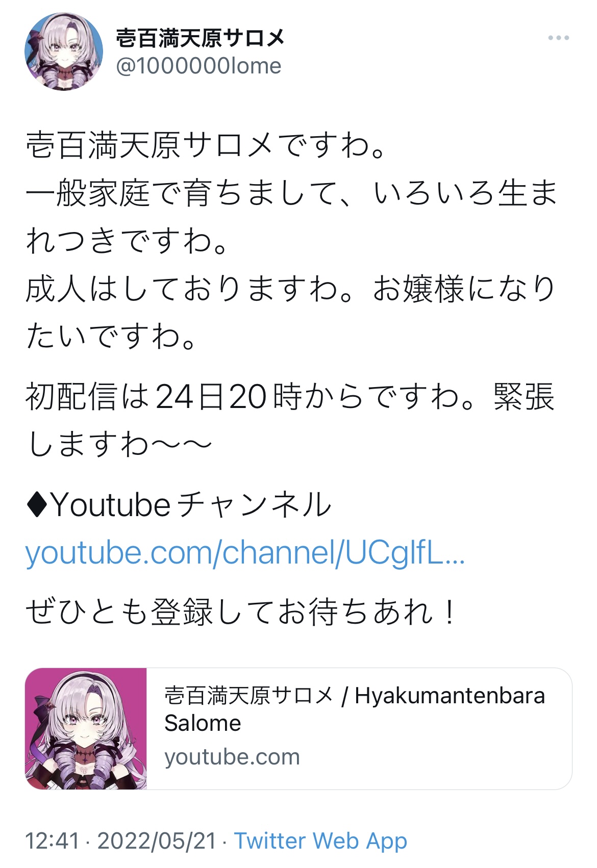Click the display name 壱百満天原サロメ in the header
Image resolution: width=597 pixels, height=868 pixels.
pos(200,38)
